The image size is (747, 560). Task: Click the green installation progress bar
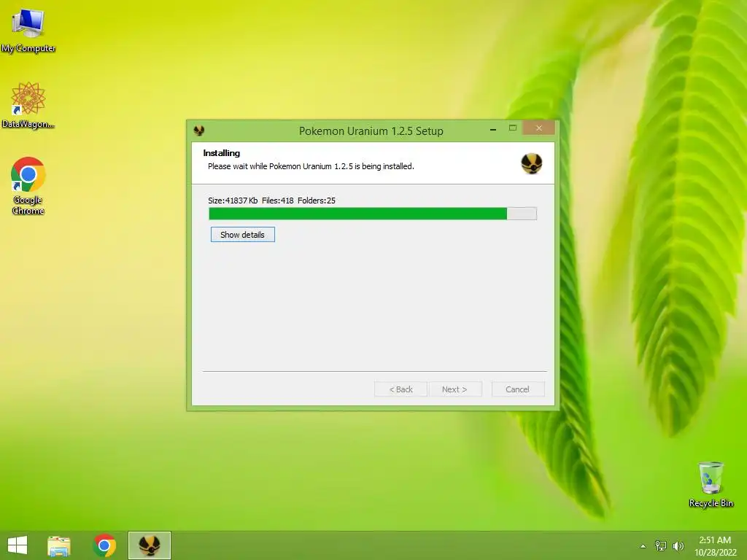point(373,214)
